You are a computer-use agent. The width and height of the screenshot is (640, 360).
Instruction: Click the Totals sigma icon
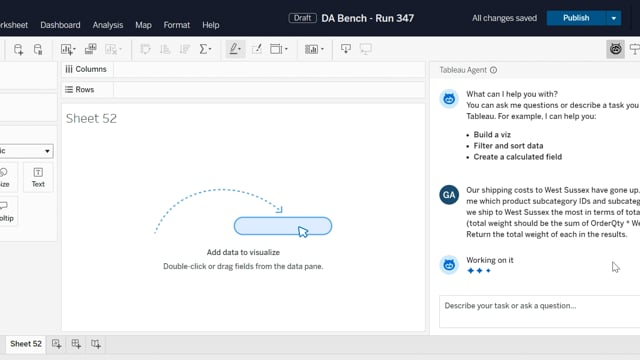pos(203,49)
